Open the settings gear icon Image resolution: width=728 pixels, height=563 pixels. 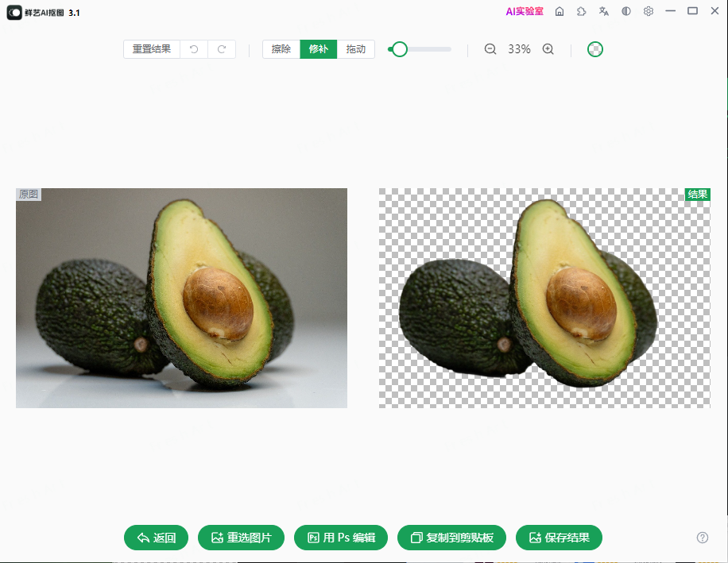click(x=649, y=12)
